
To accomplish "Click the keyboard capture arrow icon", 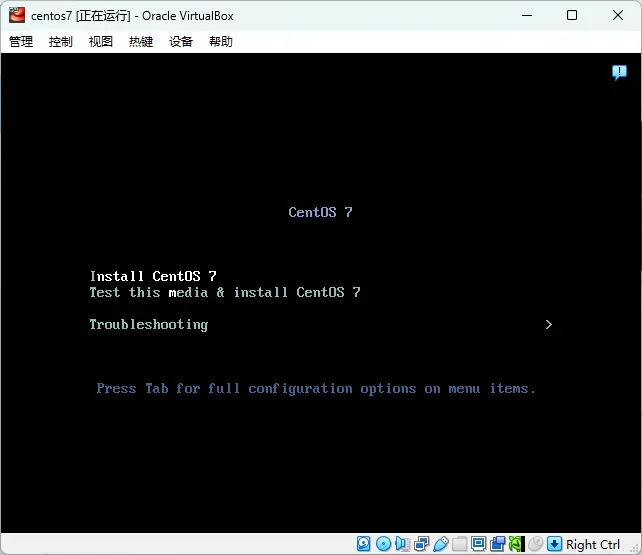I will click(x=554, y=544).
